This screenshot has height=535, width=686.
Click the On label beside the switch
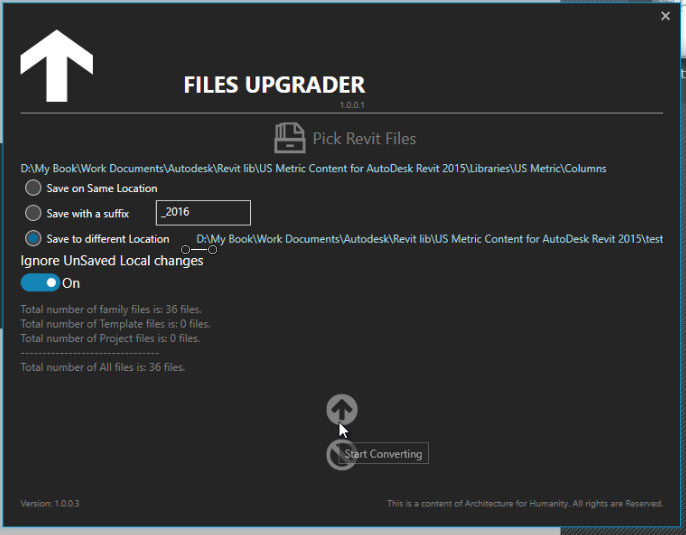(71, 283)
